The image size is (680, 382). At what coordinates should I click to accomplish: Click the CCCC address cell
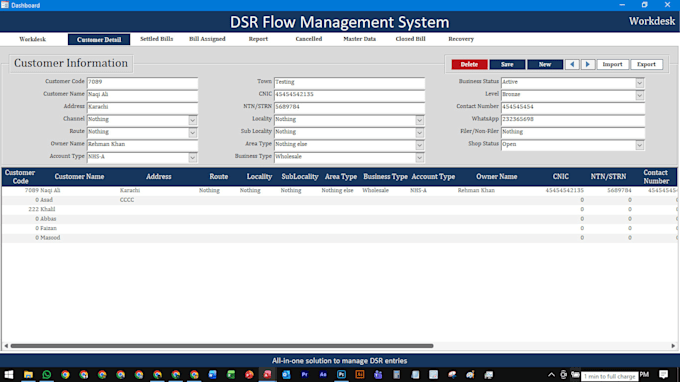tap(127, 200)
